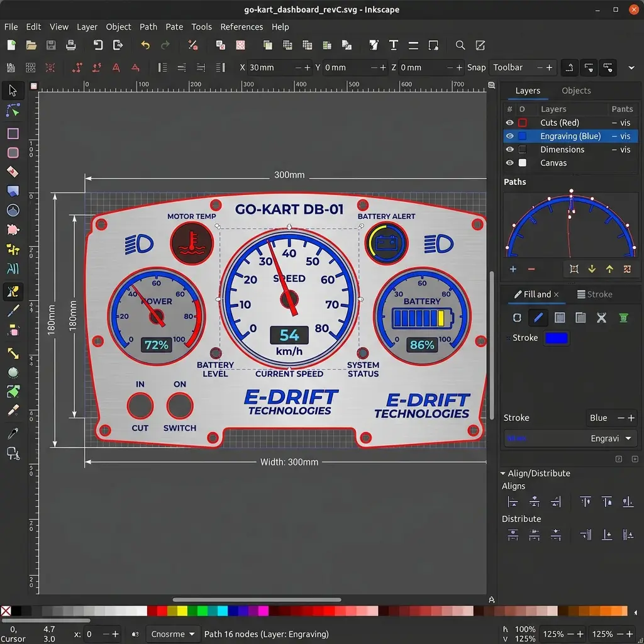
Task: Toggle visibility of the Canvas layer
Action: (509, 163)
